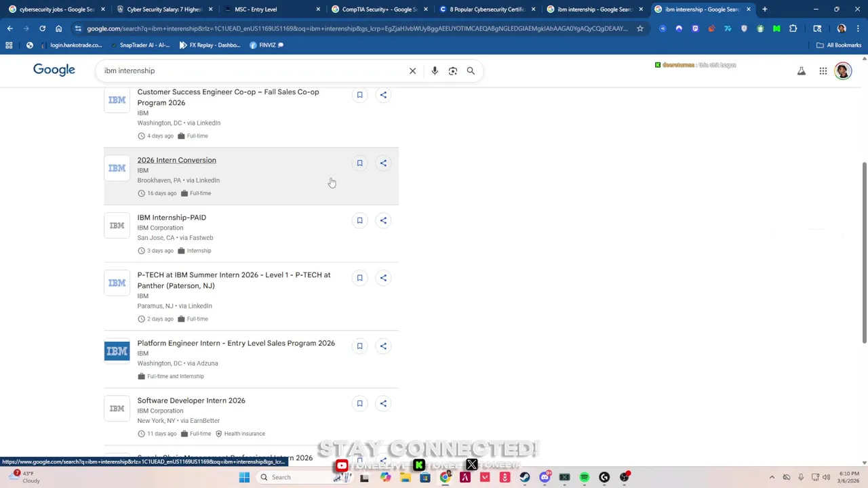Open the Google apps grid

pyautogui.click(x=823, y=71)
